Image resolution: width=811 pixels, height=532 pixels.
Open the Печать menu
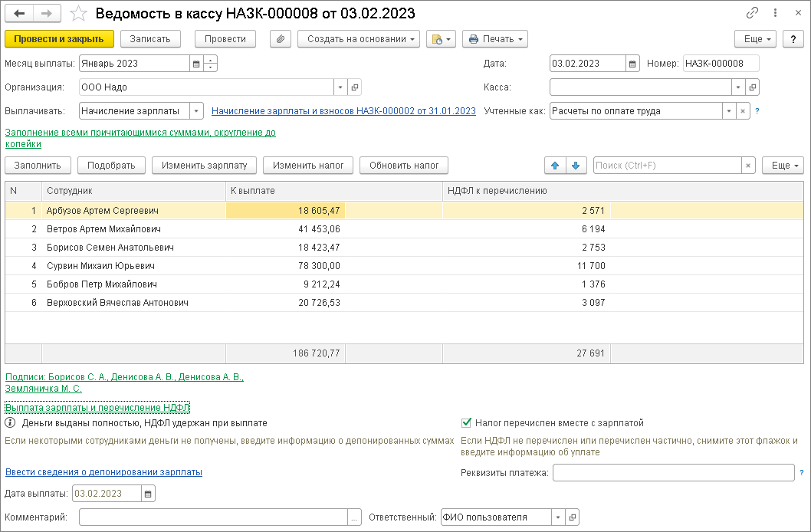495,39
